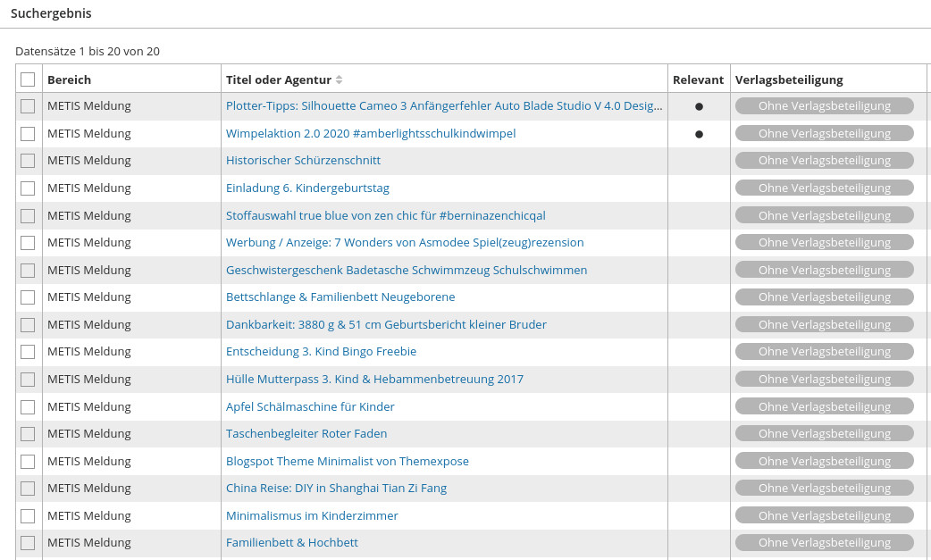Tick the Blogspot Theme Minimalist checkbox
Image resolution: width=931 pixels, height=560 pixels.
(x=28, y=461)
